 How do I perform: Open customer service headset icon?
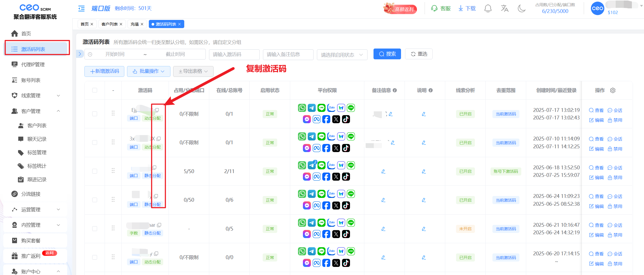point(434,9)
